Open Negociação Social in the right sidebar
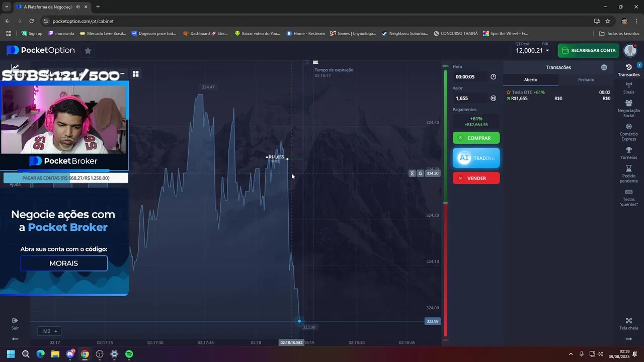644x362 pixels. pyautogui.click(x=628, y=108)
